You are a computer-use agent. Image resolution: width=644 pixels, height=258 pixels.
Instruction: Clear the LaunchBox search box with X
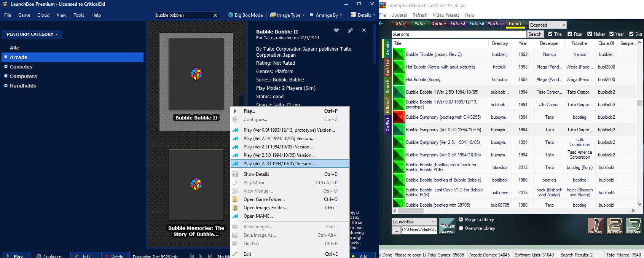(215, 15)
